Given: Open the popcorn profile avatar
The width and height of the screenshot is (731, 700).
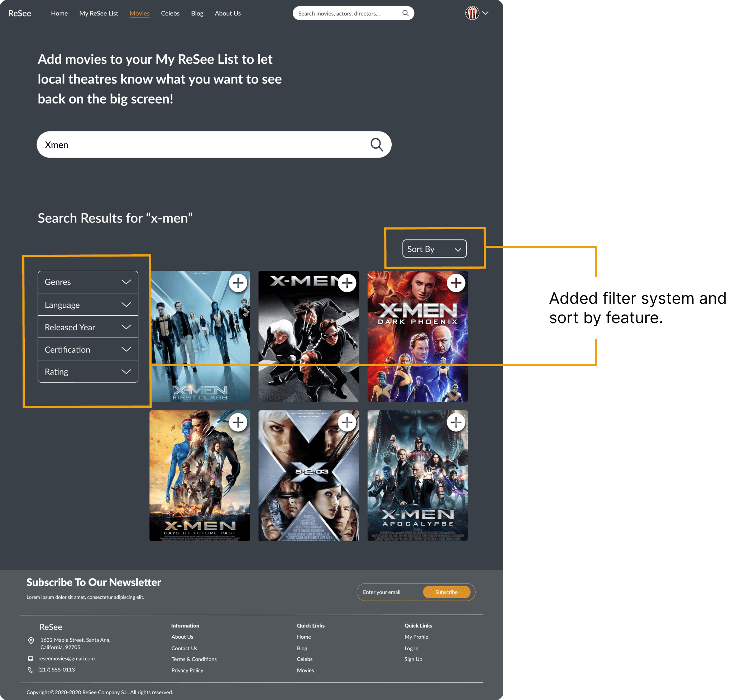Looking at the screenshot, I should 472,13.
